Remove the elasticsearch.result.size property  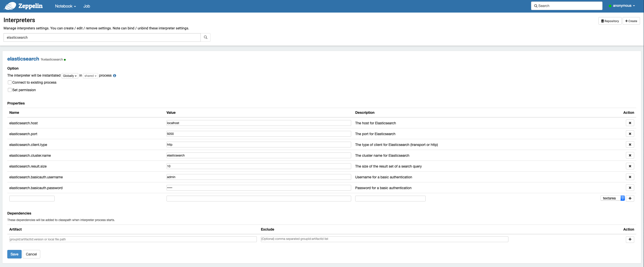[x=630, y=166]
